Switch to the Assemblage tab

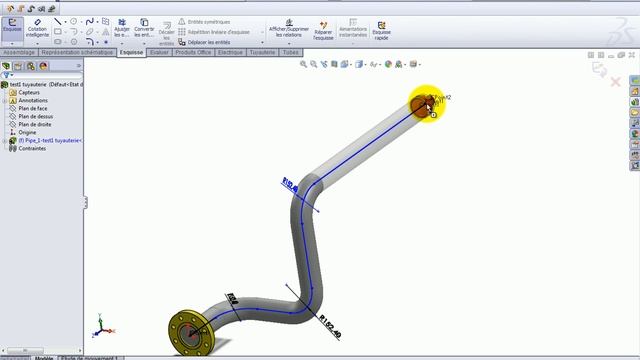(x=19, y=52)
